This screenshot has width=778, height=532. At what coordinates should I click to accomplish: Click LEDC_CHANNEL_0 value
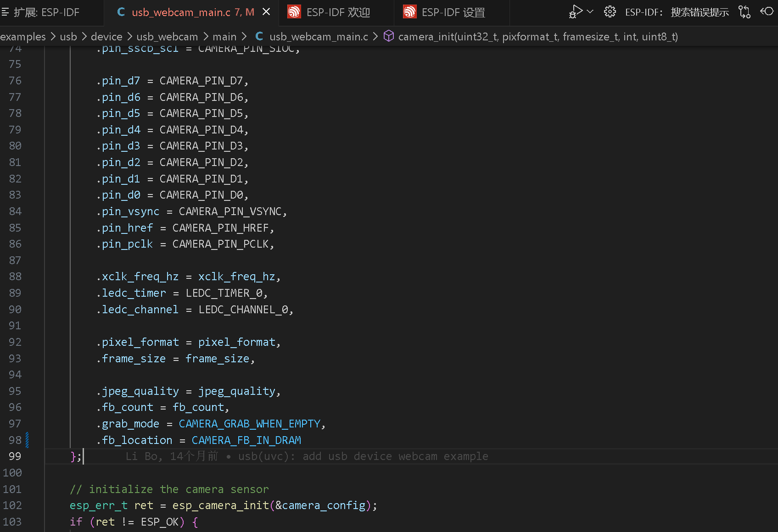[243, 310]
